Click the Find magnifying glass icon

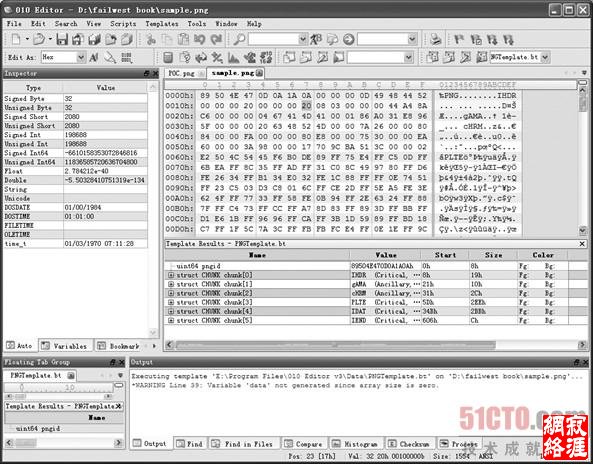(239, 39)
